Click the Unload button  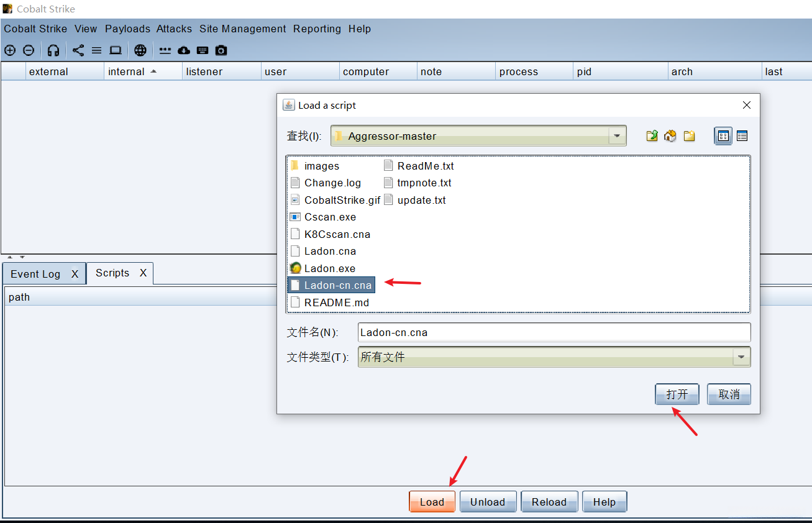488,502
